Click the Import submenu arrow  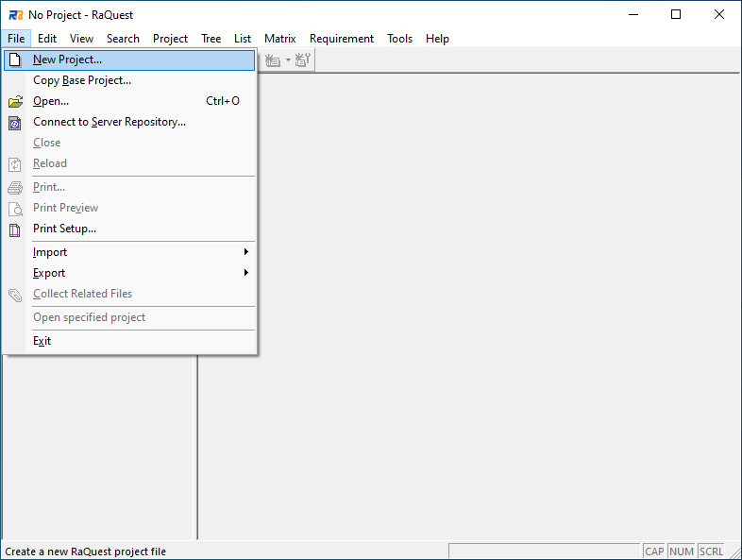[x=246, y=252]
